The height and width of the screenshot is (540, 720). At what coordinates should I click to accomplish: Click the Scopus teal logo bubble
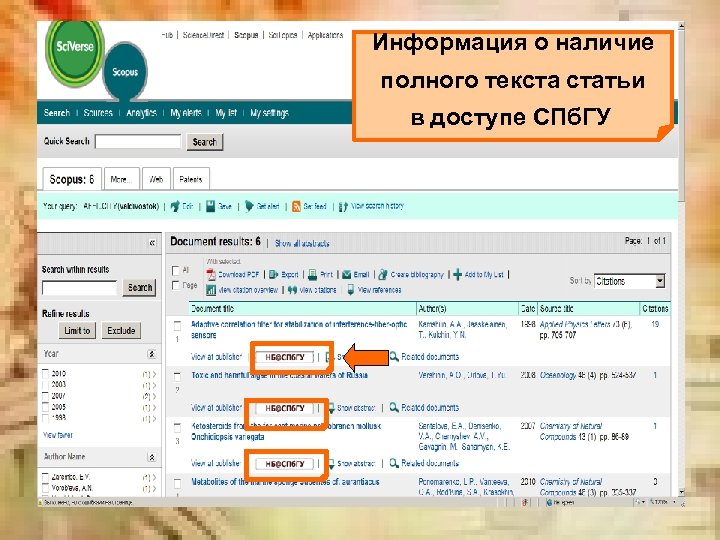(x=125, y=72)
